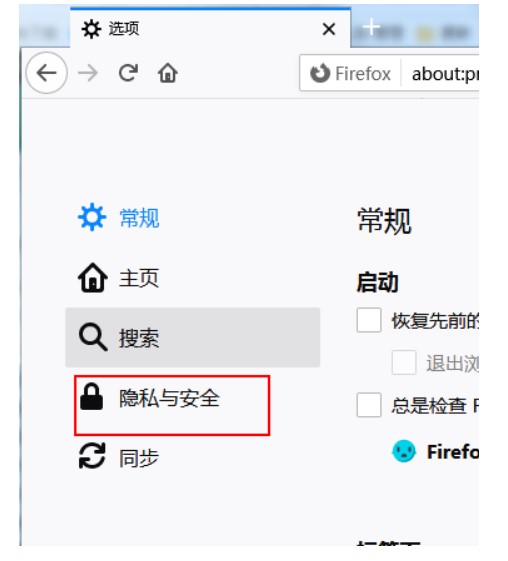The width and height of the screenshot is (508, 561).
Task: Click the forward arrow navigation button
Action: click(88, 73)
